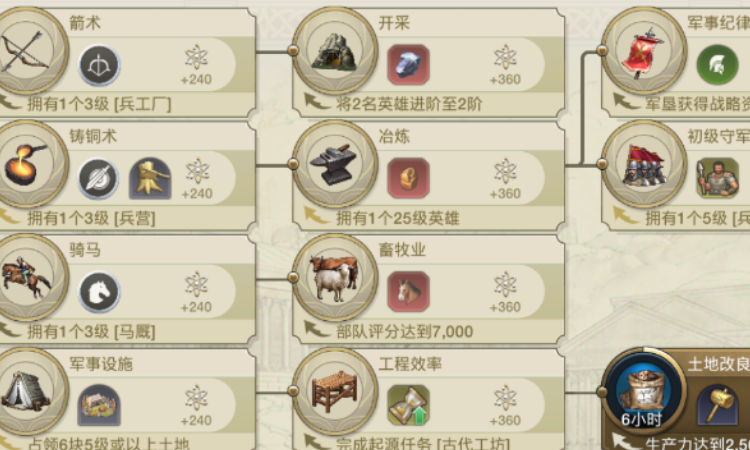Open the 工程效率 wooden scaffold icon
Screen dimensions: 750x450
335,392
